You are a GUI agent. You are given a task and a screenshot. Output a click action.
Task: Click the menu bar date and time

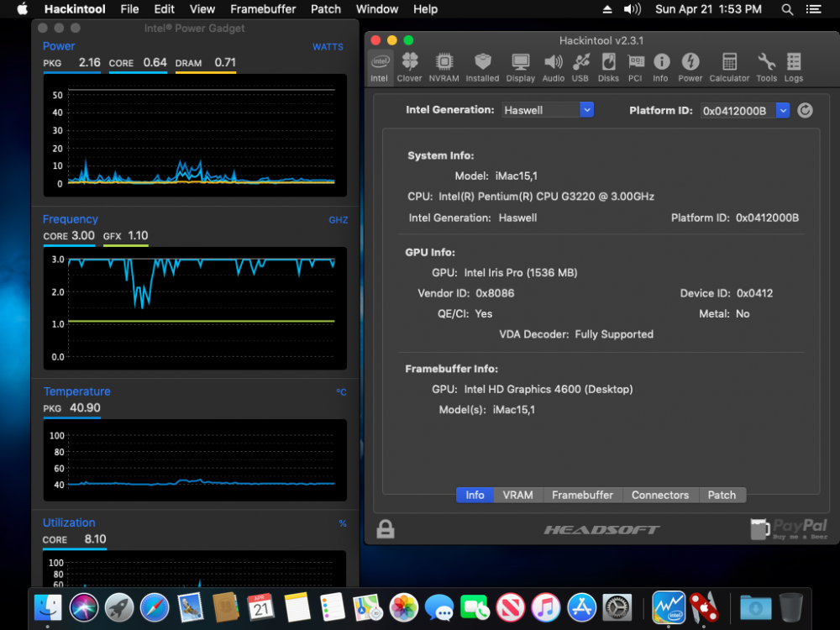708,9
